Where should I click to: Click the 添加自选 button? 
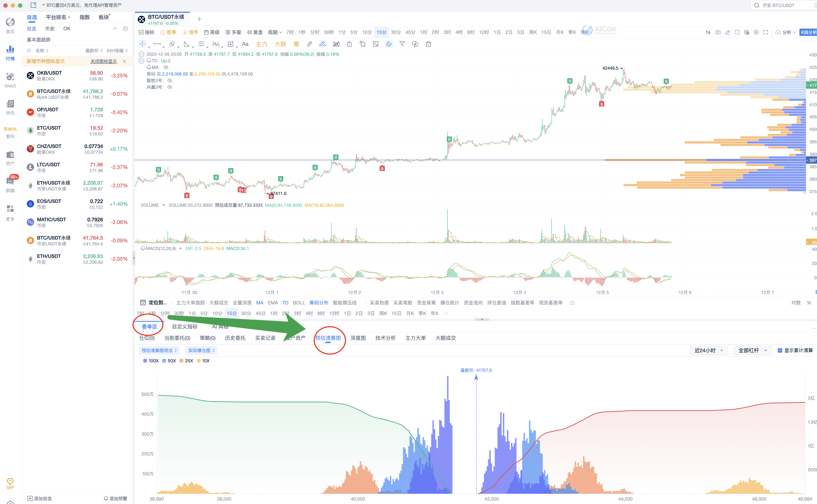coord(40,498)
